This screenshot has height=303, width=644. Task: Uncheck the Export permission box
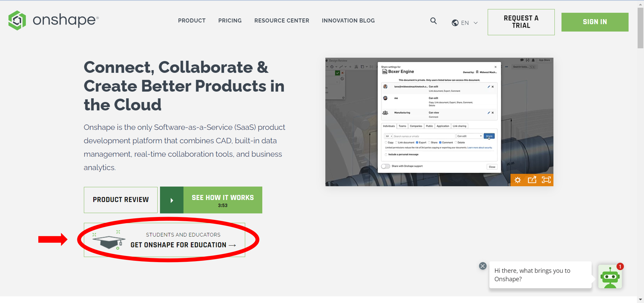tap(417, 142)
